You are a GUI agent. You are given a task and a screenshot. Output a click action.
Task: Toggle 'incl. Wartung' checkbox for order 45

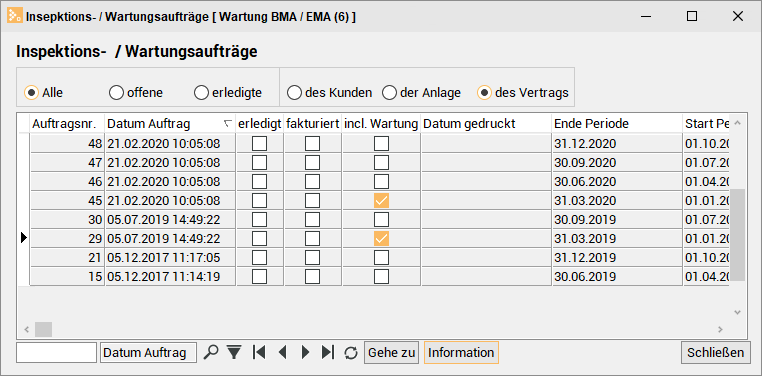(381, 201)
